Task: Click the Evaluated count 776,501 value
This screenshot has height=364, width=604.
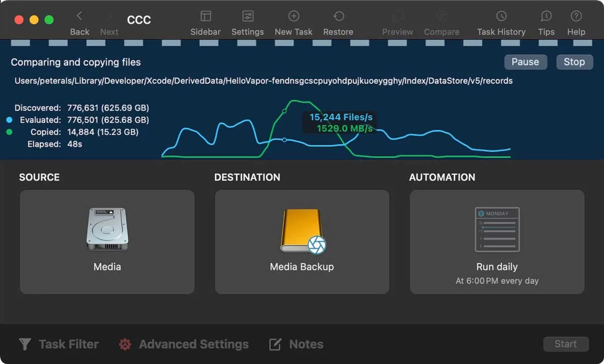Action: [x=108, y=120]
